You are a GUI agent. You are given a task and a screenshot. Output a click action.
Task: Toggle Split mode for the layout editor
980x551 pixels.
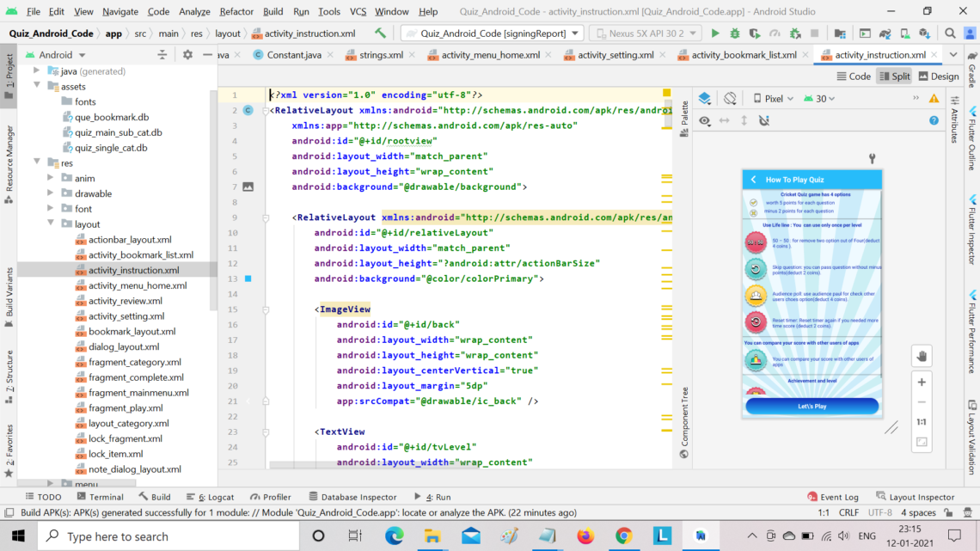(x=894, y=76)
